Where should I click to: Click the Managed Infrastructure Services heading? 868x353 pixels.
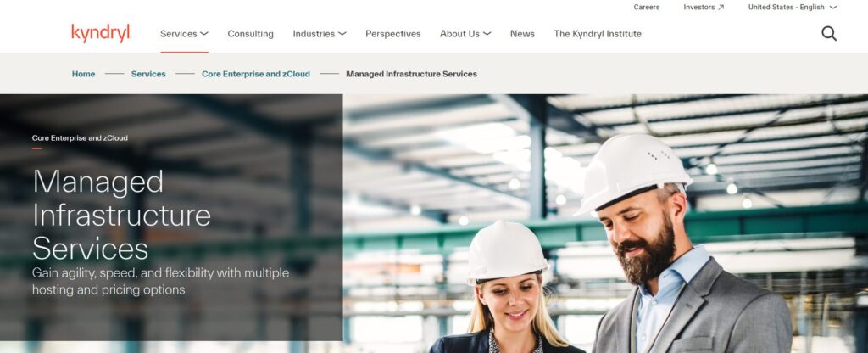pos(122,215)
